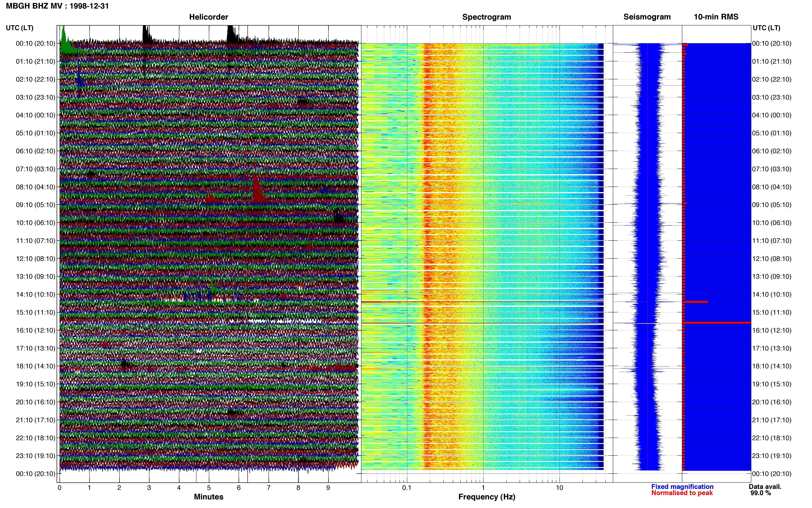Click the 99.0 % data availability value
The height and width of the screenshot is (508, 812).
(x=761, y=493)
